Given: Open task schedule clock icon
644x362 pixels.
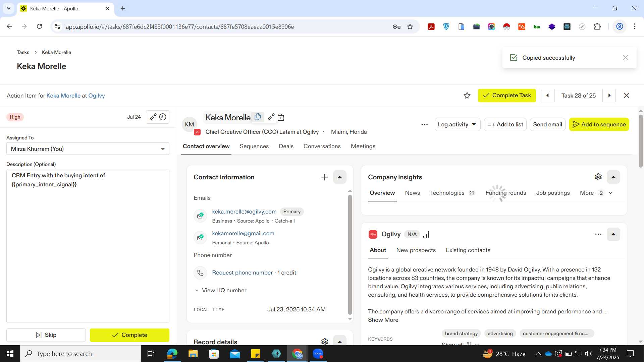Looking at the screenshot, I should [163, 117].
